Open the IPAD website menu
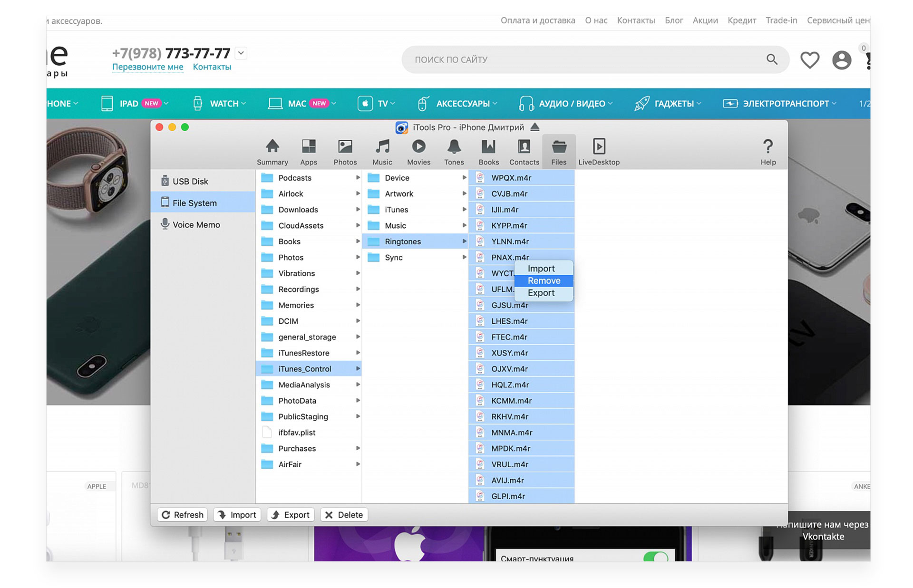This screenshot has width=913, height=588. [135, 103]
